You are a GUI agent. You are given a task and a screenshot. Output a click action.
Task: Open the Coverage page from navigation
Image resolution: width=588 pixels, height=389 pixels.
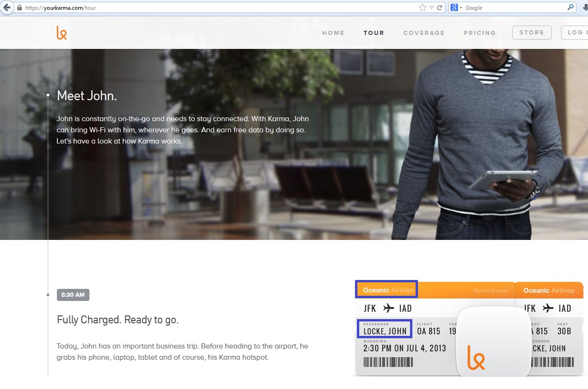pos(424,33)
